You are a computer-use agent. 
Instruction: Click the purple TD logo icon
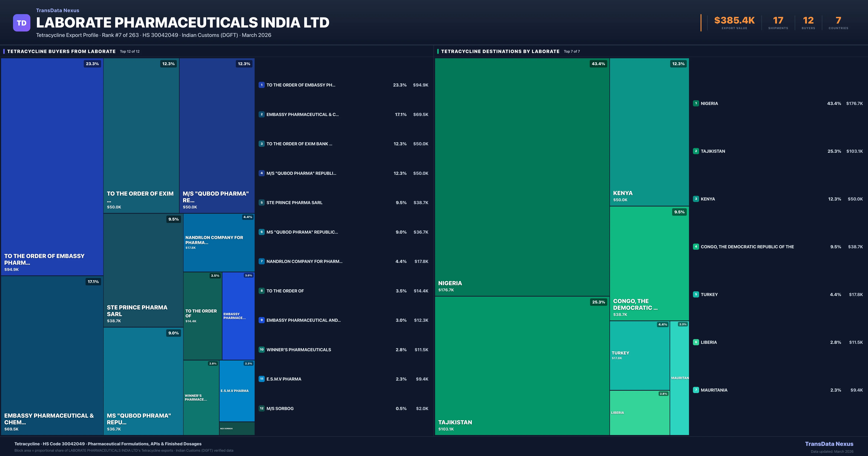coord(22,23)
